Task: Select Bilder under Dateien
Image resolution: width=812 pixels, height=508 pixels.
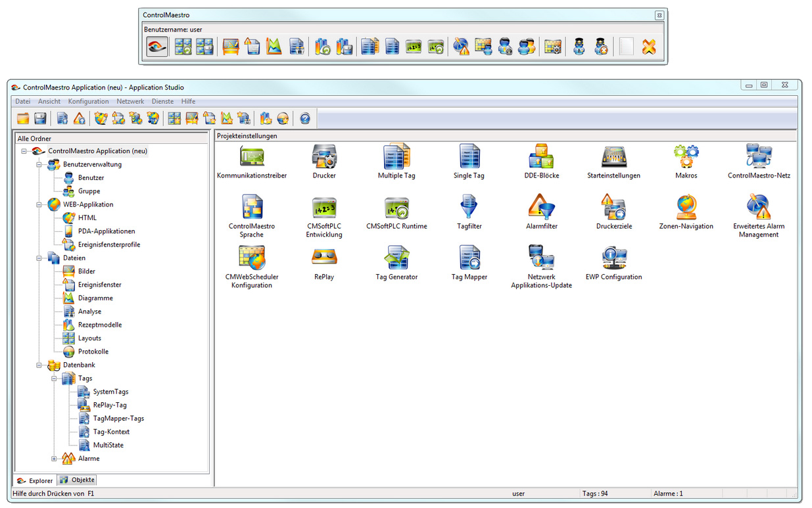Action: 87,271
